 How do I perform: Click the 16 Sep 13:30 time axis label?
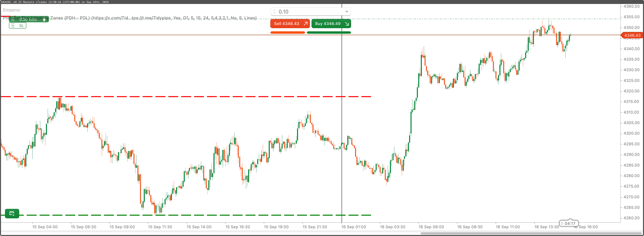click(547, 227)
